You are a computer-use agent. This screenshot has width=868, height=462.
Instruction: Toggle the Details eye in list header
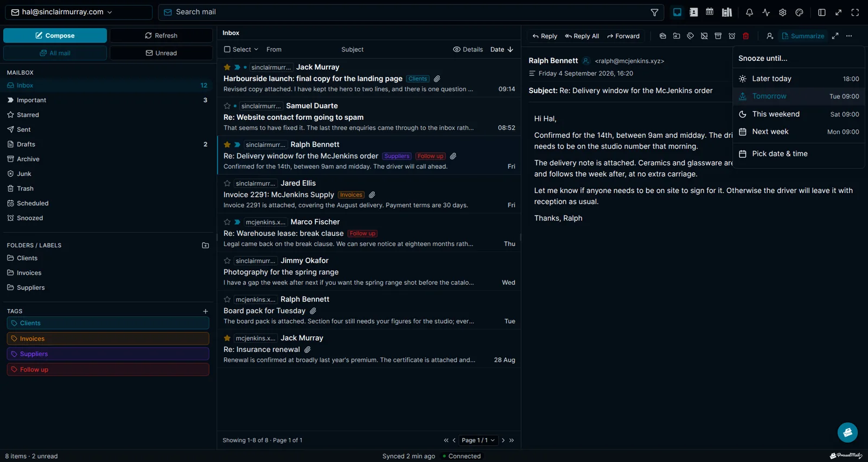468,49
